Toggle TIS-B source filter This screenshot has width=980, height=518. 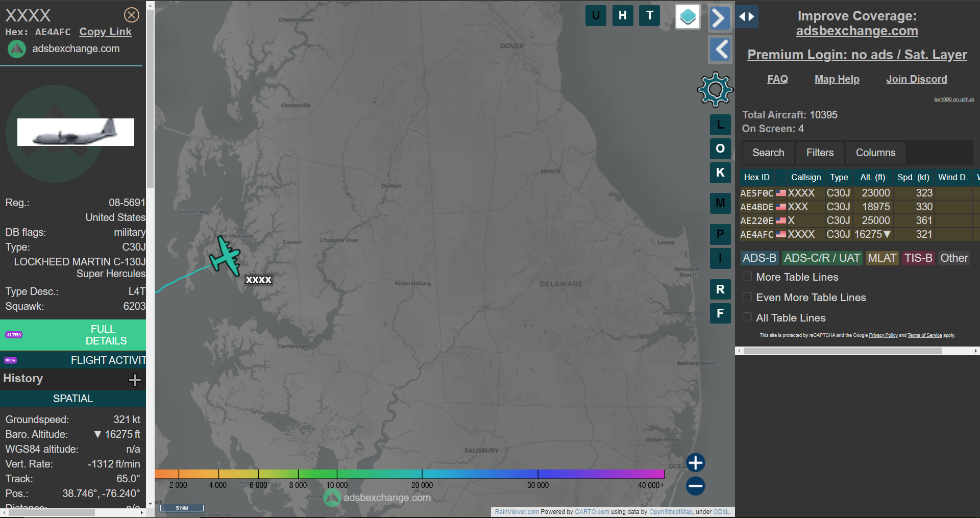point(918,258)
